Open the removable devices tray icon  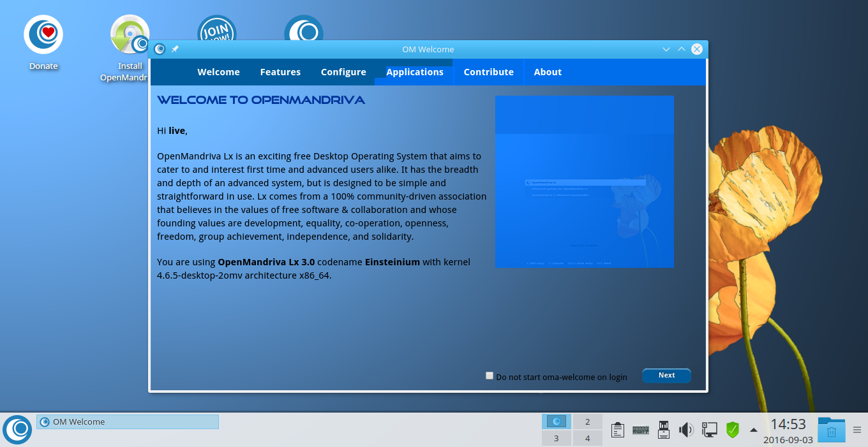663,430
